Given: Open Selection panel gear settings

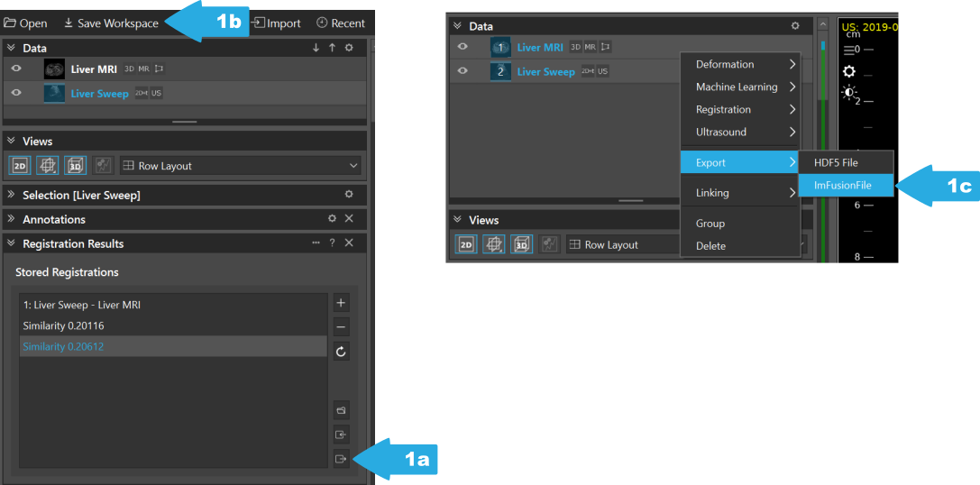Looking at the screenshot, I should click(x=350, y=195).
